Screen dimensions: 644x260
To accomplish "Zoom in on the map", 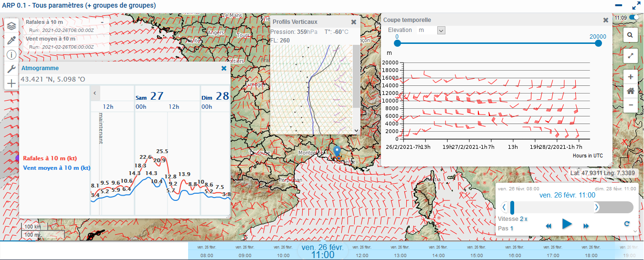I will point(630,77).
